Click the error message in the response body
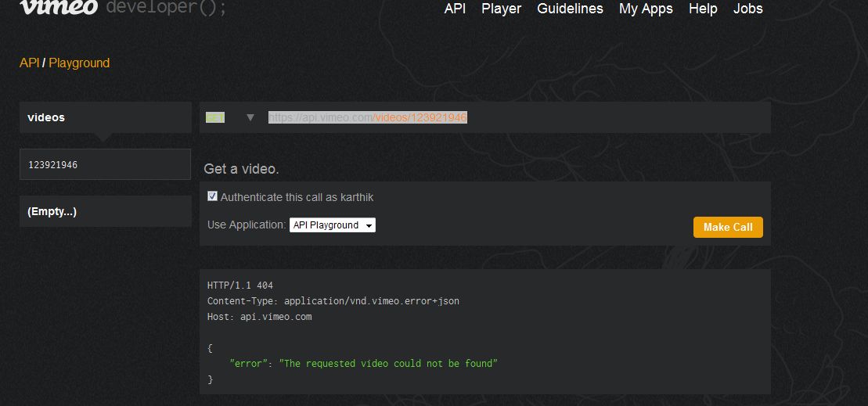The image size is (868, 406). click(x=364, y=364)
